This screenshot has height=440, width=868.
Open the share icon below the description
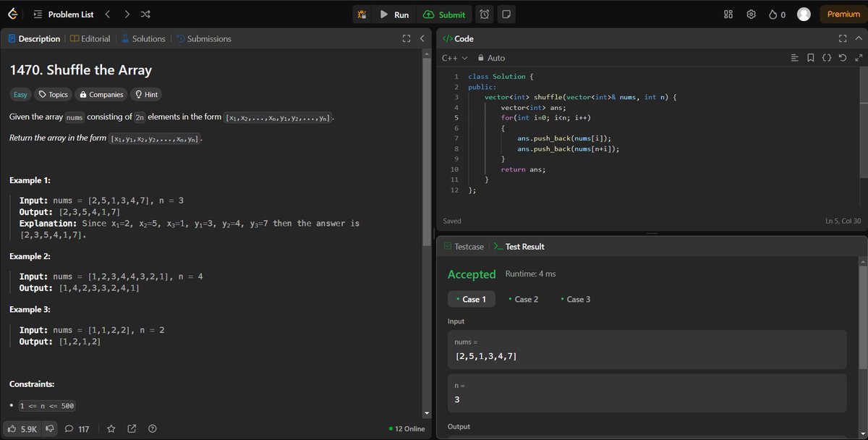(132, 428)
